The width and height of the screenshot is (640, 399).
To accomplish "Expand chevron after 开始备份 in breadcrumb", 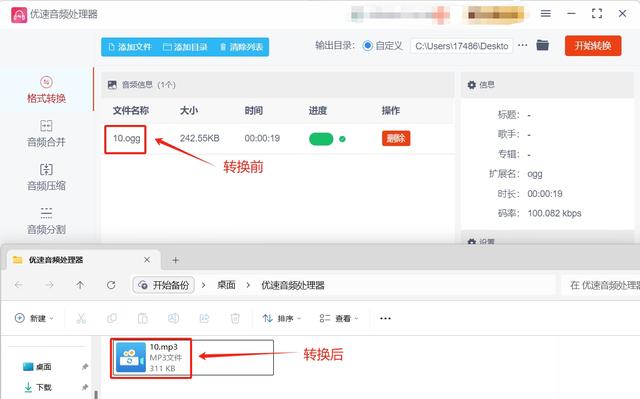I will (x=203, y=285).
